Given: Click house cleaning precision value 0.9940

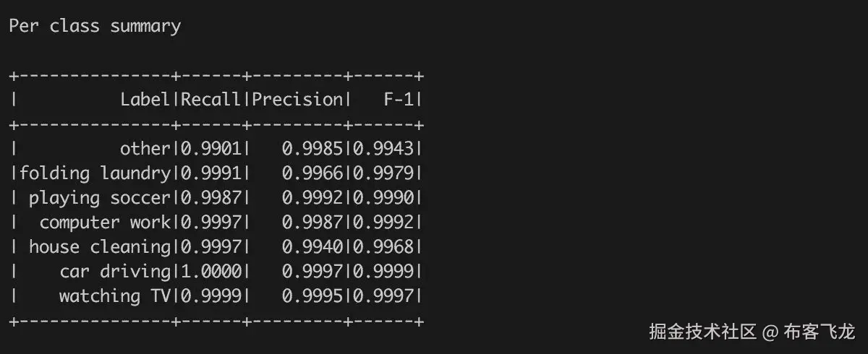Looking at the screenshot, I should (x=312, y=247).
